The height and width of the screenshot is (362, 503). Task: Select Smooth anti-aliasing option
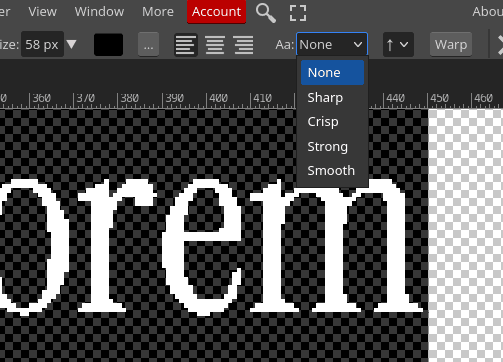[332, 171]
